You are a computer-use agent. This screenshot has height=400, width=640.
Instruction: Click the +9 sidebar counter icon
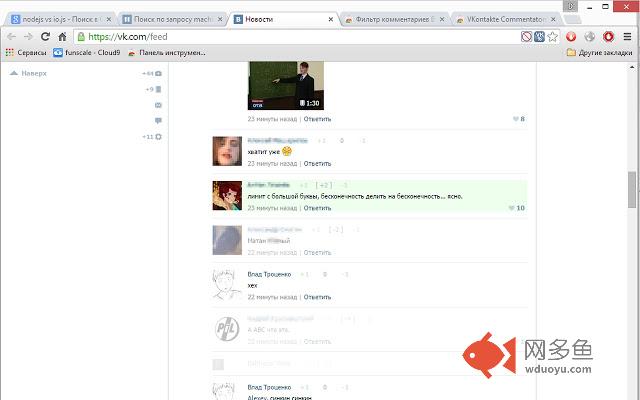(158, 89)
